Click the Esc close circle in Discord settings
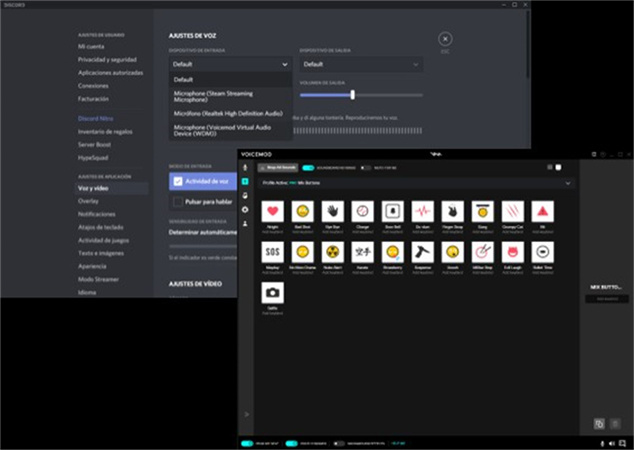 [x=445, y=39]
